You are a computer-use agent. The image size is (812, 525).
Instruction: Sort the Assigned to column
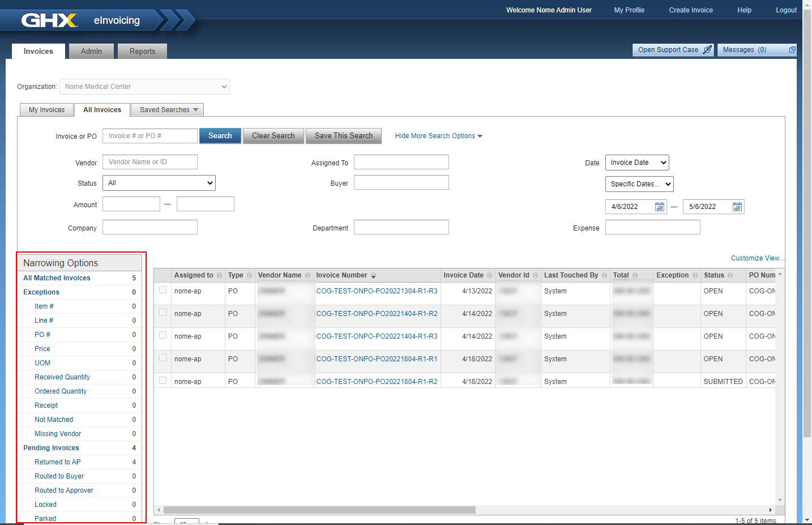[x=219, y=276]
